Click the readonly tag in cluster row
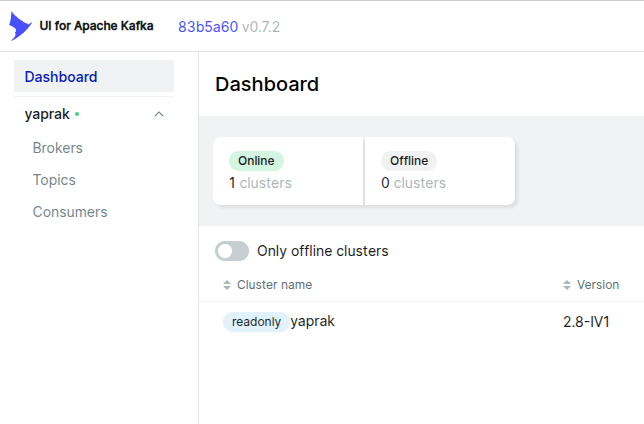The width and height of the screenshot is (644, 424). [x=256, y=322]
